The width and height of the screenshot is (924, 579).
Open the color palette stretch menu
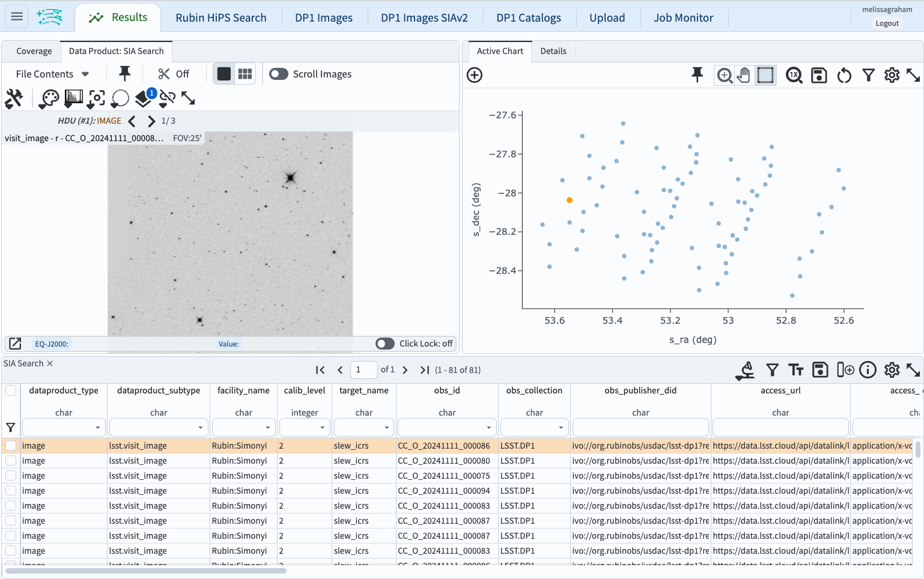point(49,98)
